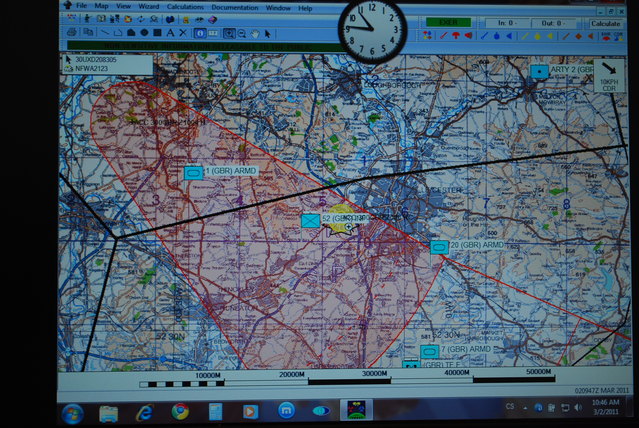Click the delete X tool icon

point(183,33)
